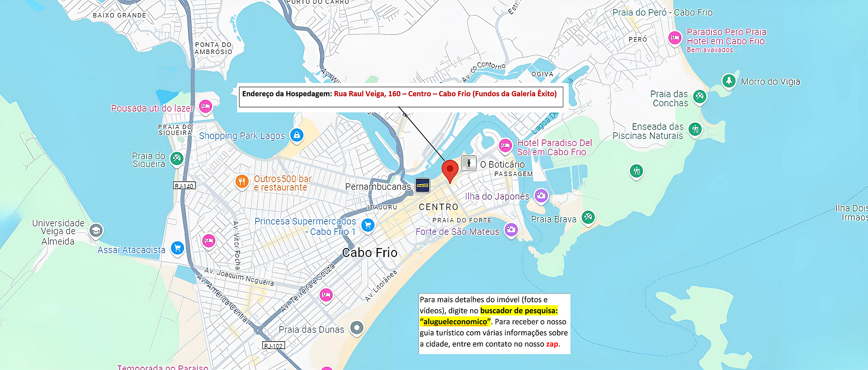The image size is (868, 370).
Task: Open the Universidade Veiga de Almeida icon
Action: [x=96, y=231]
